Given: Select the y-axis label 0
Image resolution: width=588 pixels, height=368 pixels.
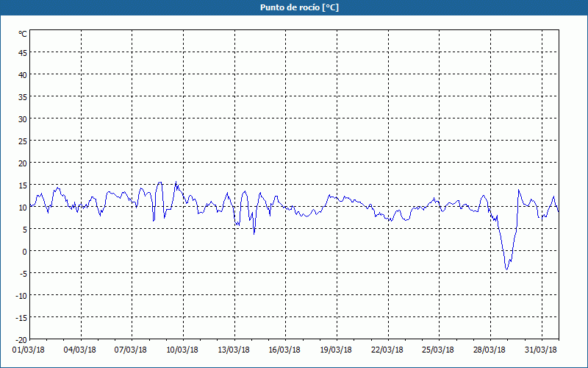Looking at the screenshot, I should (x=25, y=252).
